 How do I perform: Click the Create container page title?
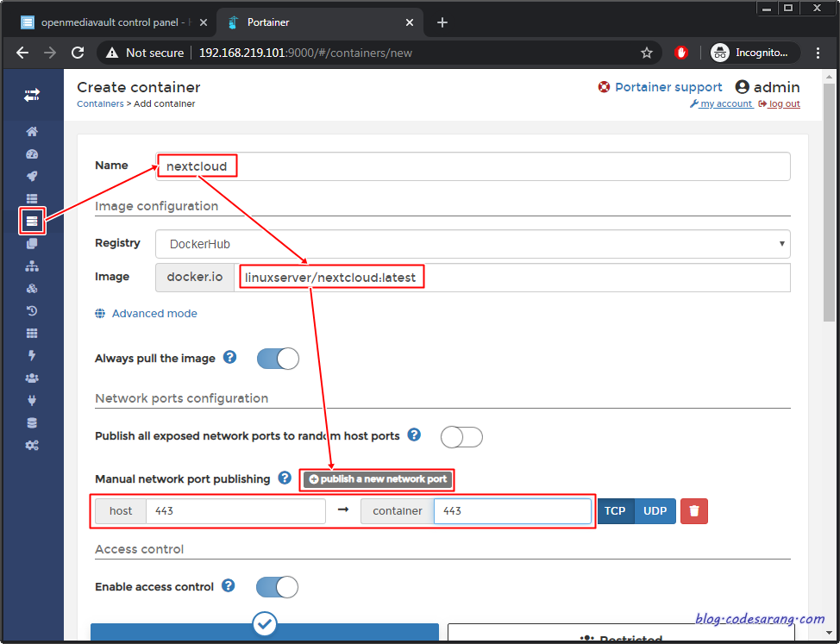139,87
